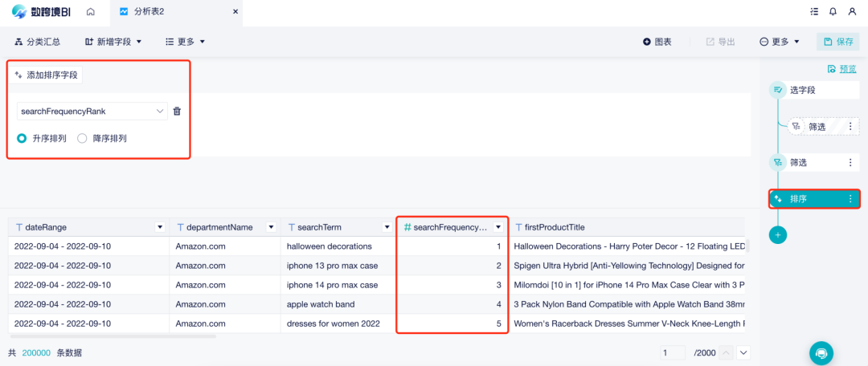Click cell 'iphone 13 pro max case'
The image size is (868, 366).
[x=339, y=266]
